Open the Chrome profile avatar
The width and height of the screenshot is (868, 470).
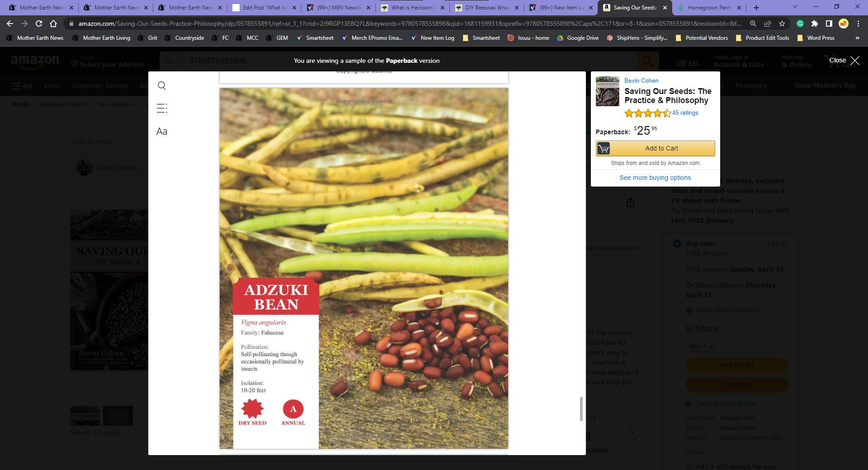(843, 23)
